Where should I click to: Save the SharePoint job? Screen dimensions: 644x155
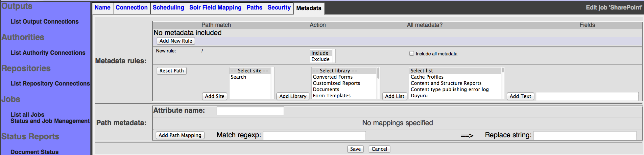pos(355,149)
